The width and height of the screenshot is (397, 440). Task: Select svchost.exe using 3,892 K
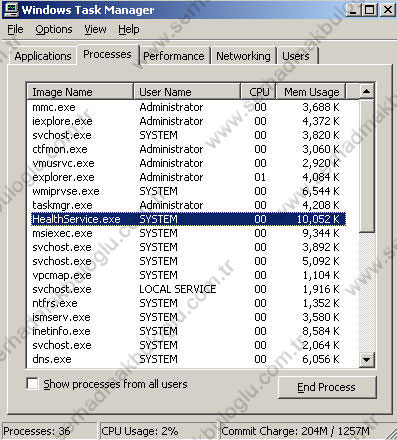click(x=188, y=247)
